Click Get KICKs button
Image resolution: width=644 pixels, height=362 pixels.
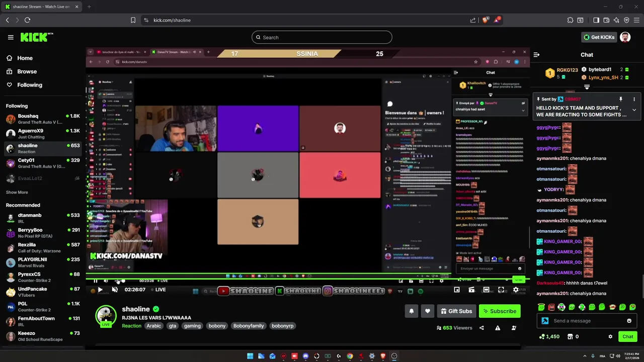pos(599,37)
